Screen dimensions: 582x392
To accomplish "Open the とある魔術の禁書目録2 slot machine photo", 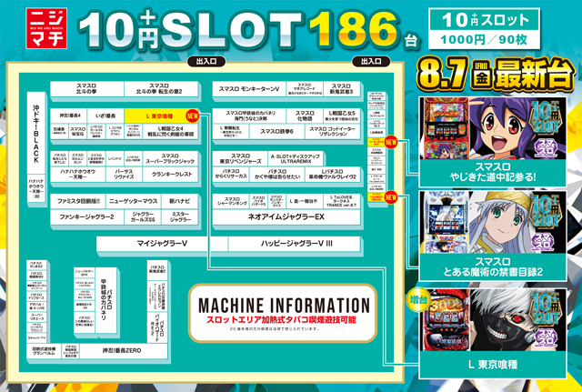I will click(447, 222).
